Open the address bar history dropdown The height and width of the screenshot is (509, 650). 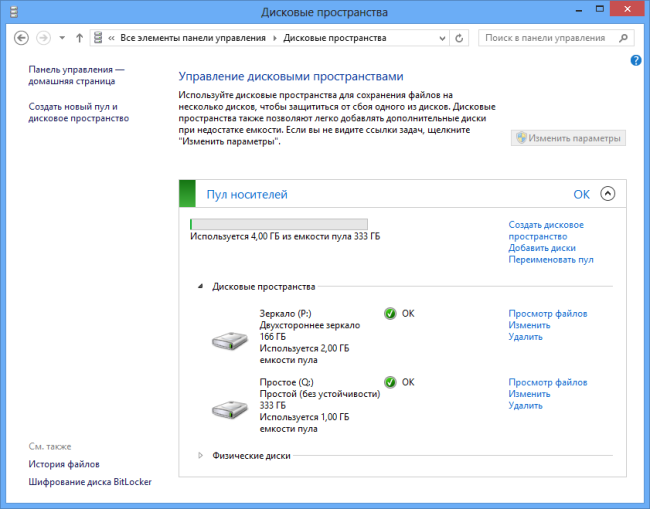tap(442, 38)
